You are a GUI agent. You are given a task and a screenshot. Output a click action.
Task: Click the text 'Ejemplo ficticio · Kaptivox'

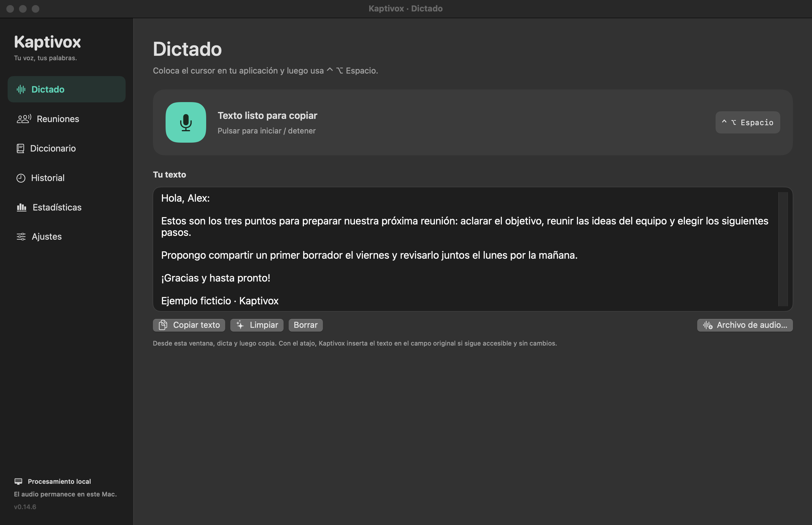tap(219, 301)
